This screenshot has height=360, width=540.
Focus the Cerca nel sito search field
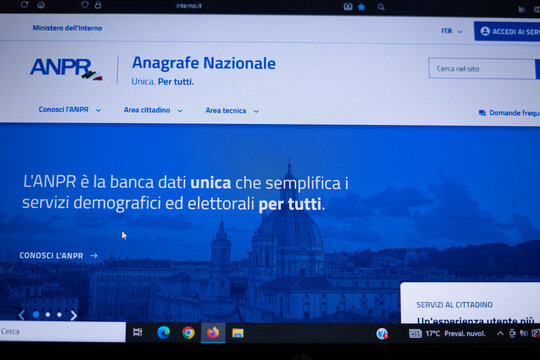point(482,69)
